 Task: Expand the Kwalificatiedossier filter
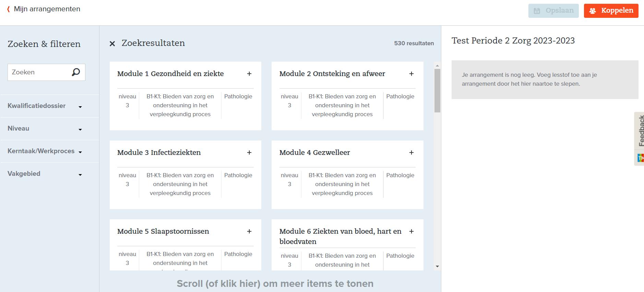click(45, 106)
